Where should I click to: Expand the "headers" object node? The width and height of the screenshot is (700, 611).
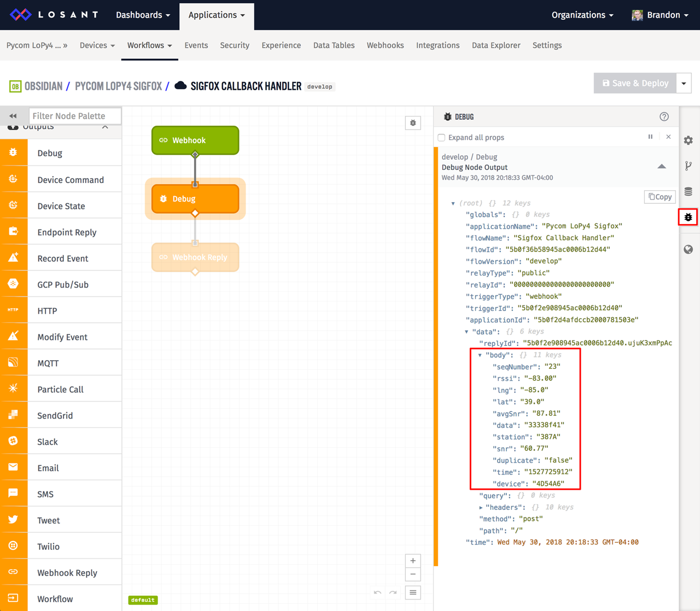(x=481, y=508)
